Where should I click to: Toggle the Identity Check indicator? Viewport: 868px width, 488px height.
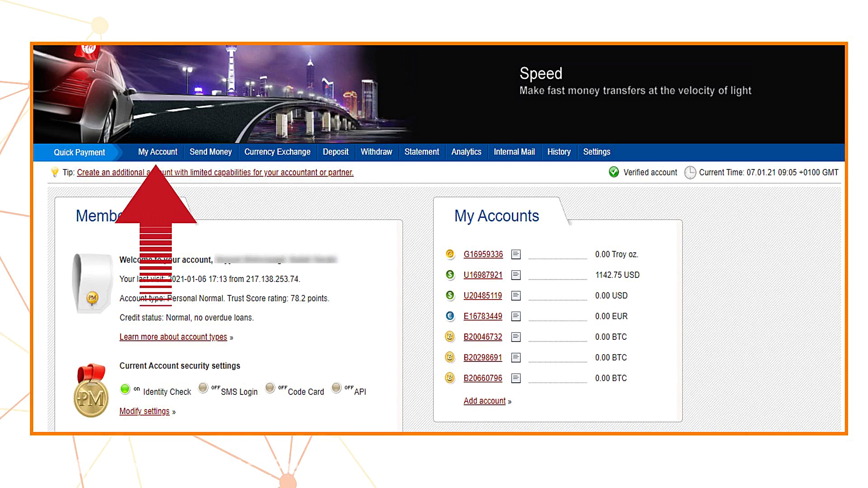click(x=125, y=389)
